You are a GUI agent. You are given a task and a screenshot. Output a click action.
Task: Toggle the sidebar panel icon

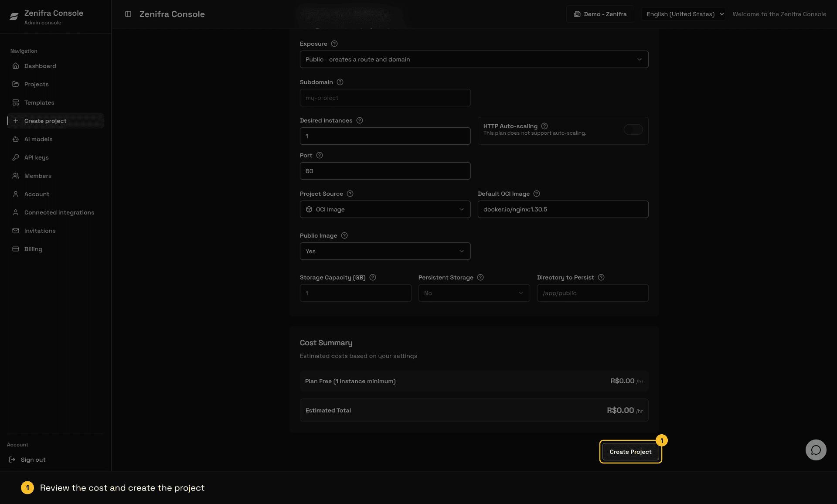(x=128, y=14)
